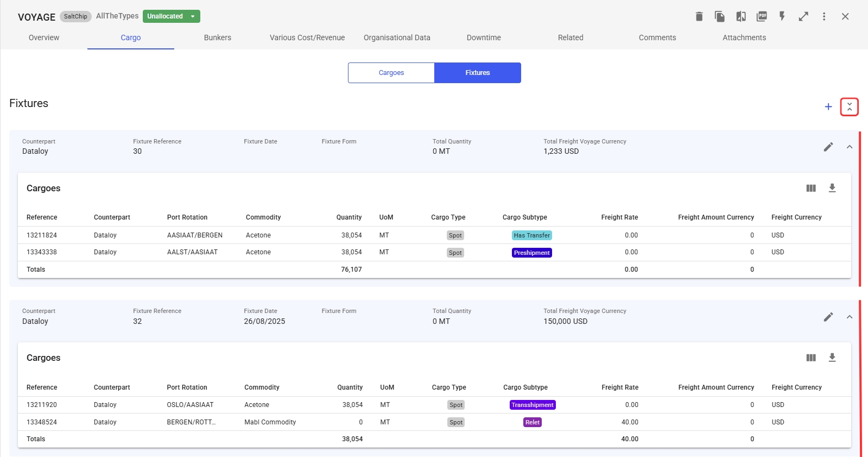Expand the voyage panel to full screen
Viewport: 868px width, 457px height.
pos(803,16)
